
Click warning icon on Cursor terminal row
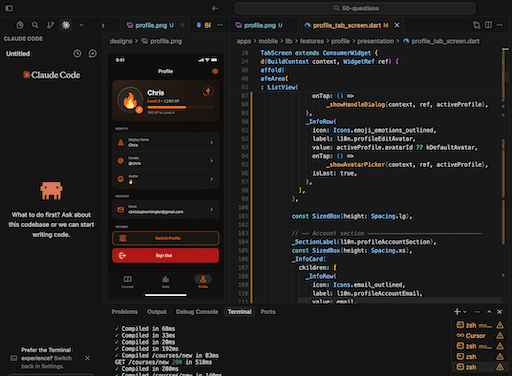coord(500,336)
